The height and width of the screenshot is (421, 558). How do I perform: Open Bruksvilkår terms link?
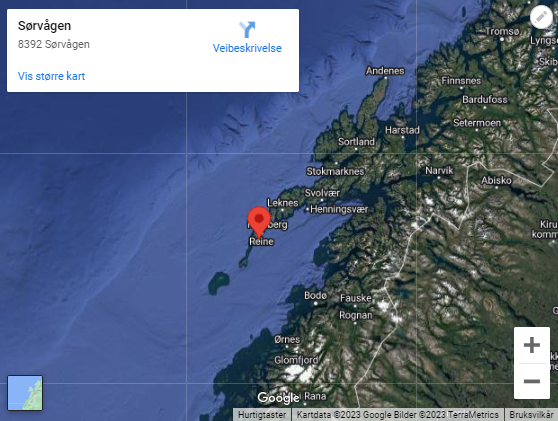click(531, 415)
